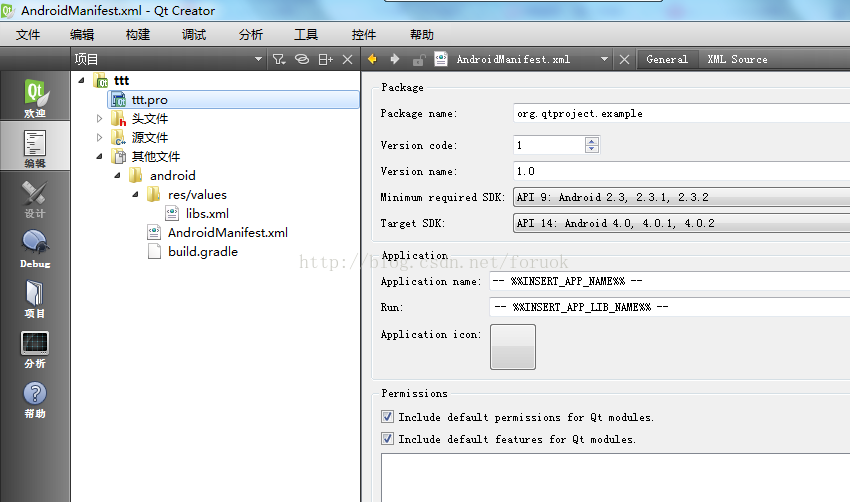
Task: Select AndroidManifest.xml in the tree
Action: [228, 233]
